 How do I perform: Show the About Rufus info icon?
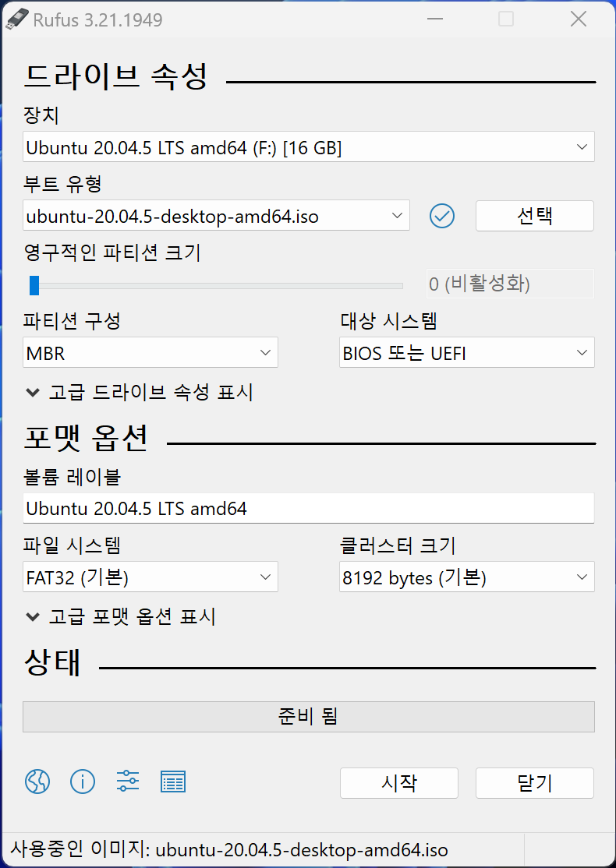83,782
